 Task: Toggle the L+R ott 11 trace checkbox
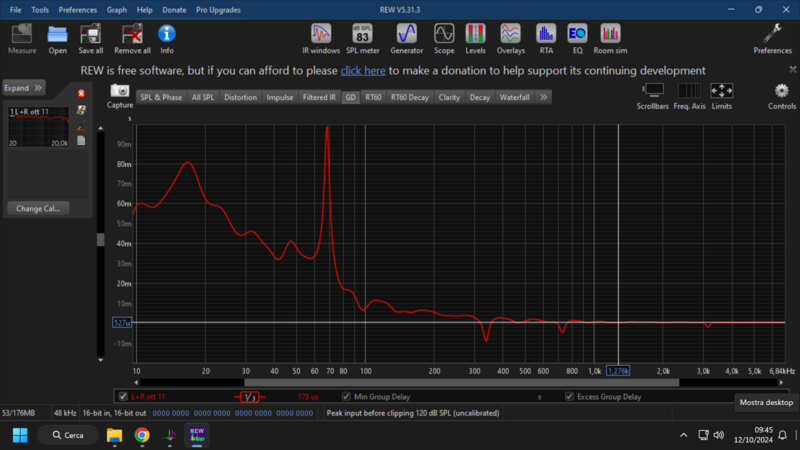tap(123, 396)
